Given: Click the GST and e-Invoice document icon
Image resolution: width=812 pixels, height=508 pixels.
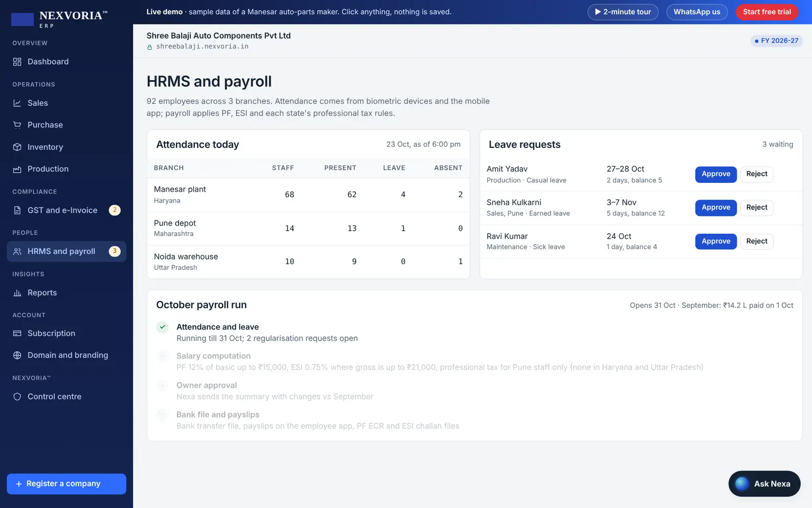Looking at the screenshot, I should point(17,210).
